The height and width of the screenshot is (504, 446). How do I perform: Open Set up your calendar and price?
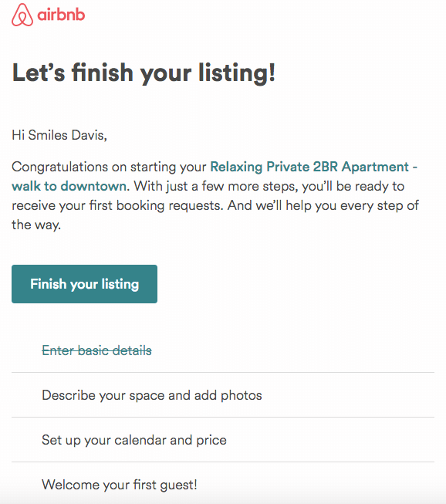[x=134, y=440]
